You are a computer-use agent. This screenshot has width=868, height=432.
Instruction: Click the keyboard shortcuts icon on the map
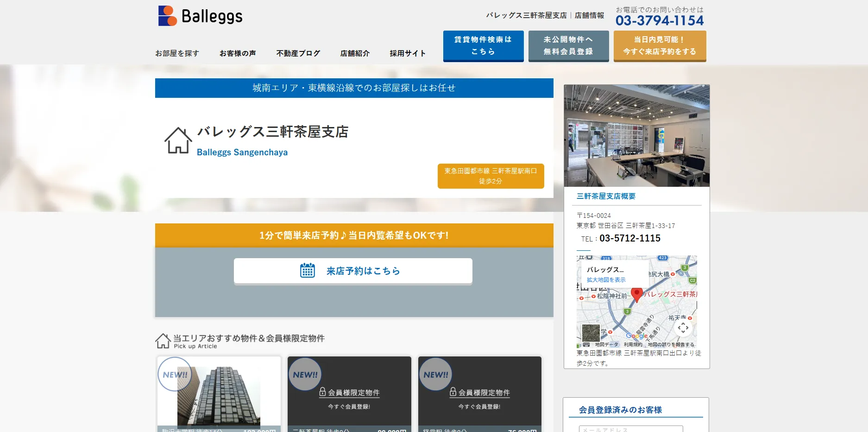(586, 345)
